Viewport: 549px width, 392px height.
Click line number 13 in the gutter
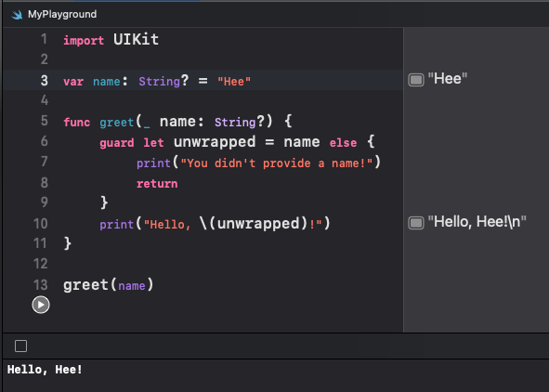pos(41,285)
